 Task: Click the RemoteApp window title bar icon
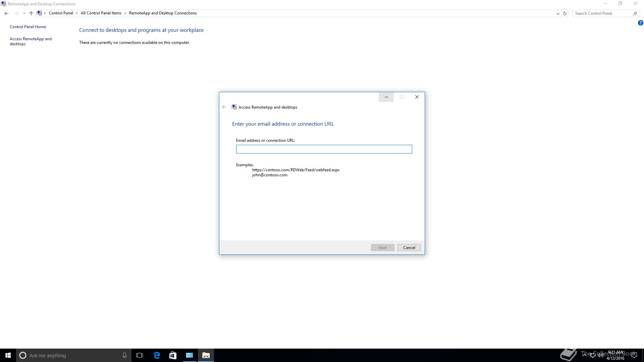(x=3, y=4)
